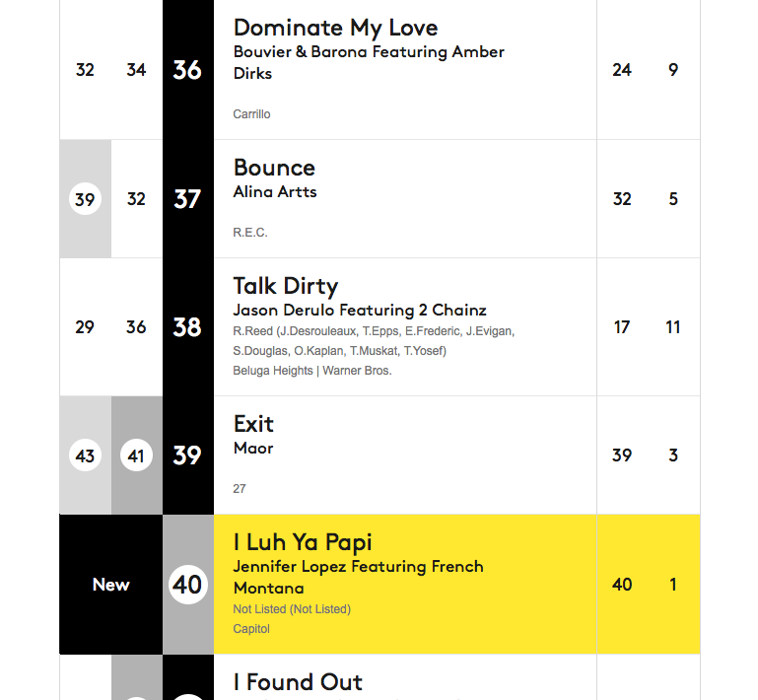
Task: Click artist Bouvier & Barona Featuring Amber Dirks
Action: (368, 62)
